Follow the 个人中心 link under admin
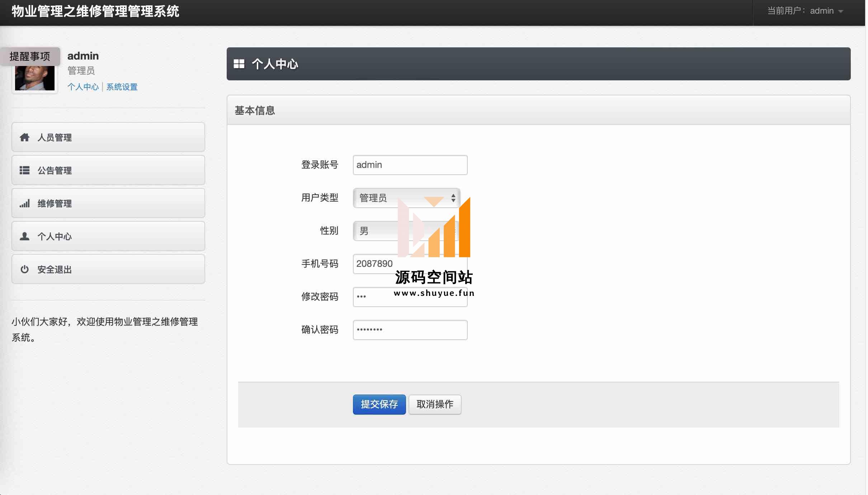The width and height of the screenshot is (868, 495). pos(83,87)
